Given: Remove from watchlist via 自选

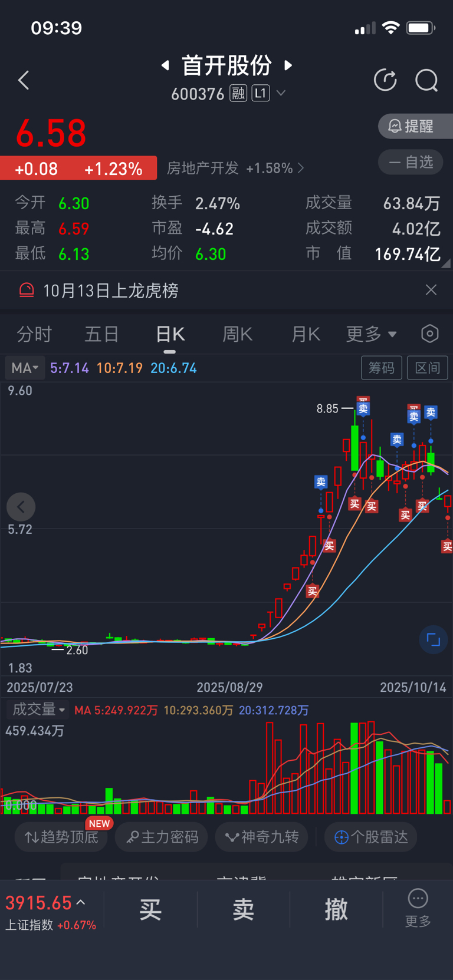Looking at the screenshot, I should pos(411,162).
